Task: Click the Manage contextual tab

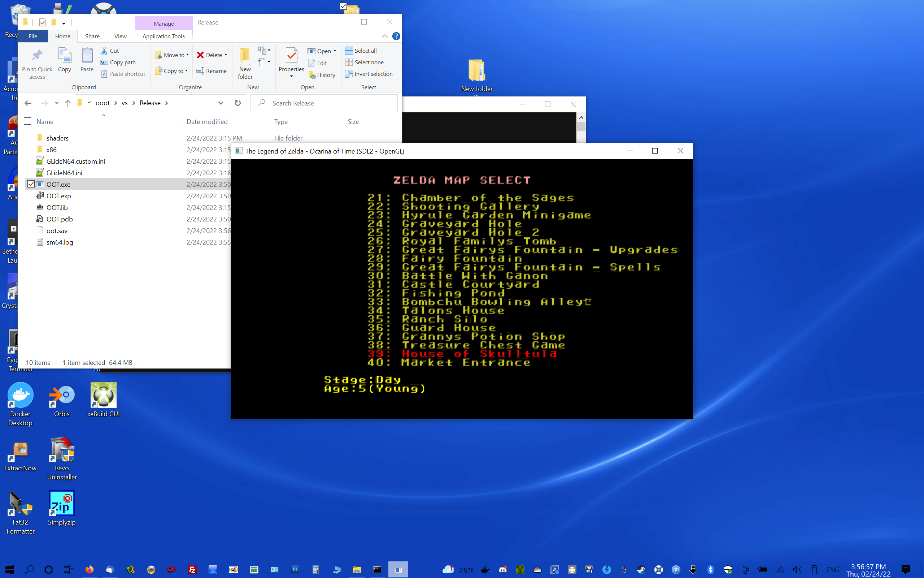Action: (x=164, y=23)
